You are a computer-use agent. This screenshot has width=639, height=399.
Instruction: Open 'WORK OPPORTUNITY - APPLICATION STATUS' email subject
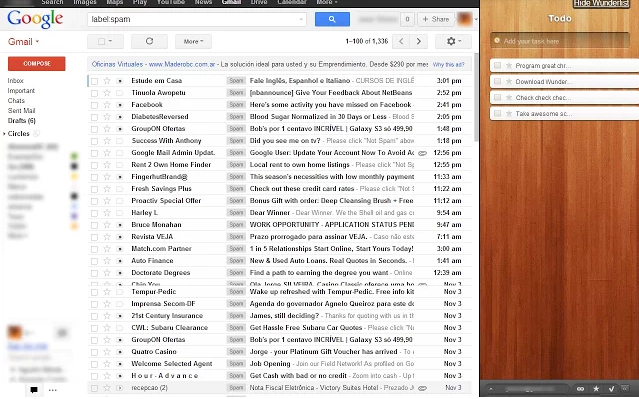[331, 225]
